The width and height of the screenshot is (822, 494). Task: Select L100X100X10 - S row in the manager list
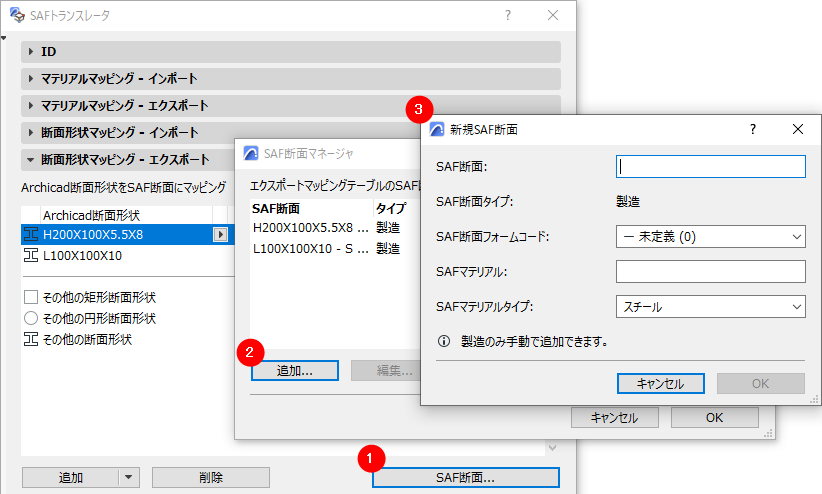point(336,249)
